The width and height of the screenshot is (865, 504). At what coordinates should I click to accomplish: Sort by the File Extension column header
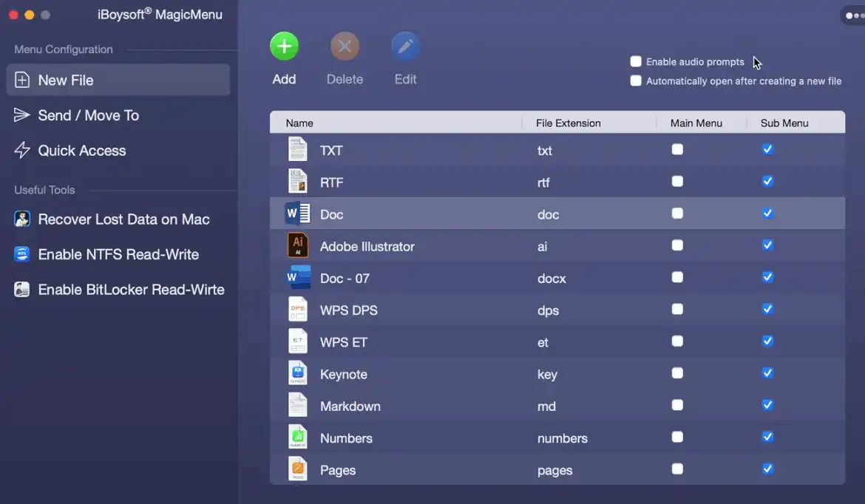568,123
